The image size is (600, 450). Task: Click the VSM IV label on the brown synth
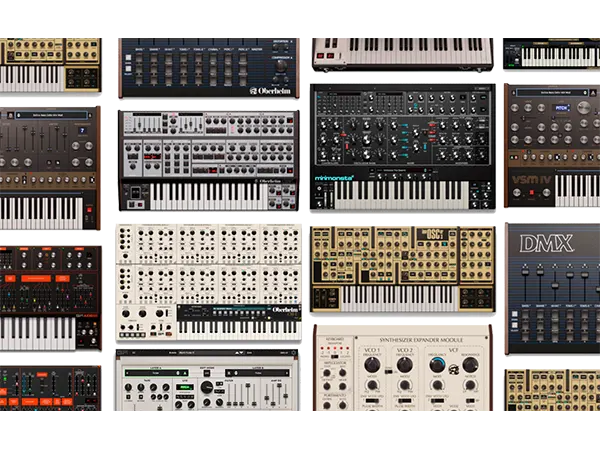[x=531, y=180]
